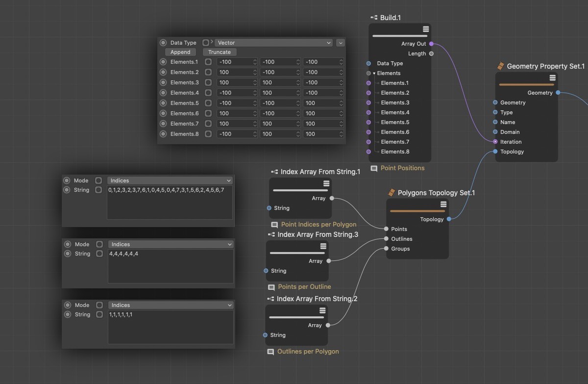Open Geometry Property Set.1 node menu icon
This screenshot has width=588, height=384.
click(553, 78)
